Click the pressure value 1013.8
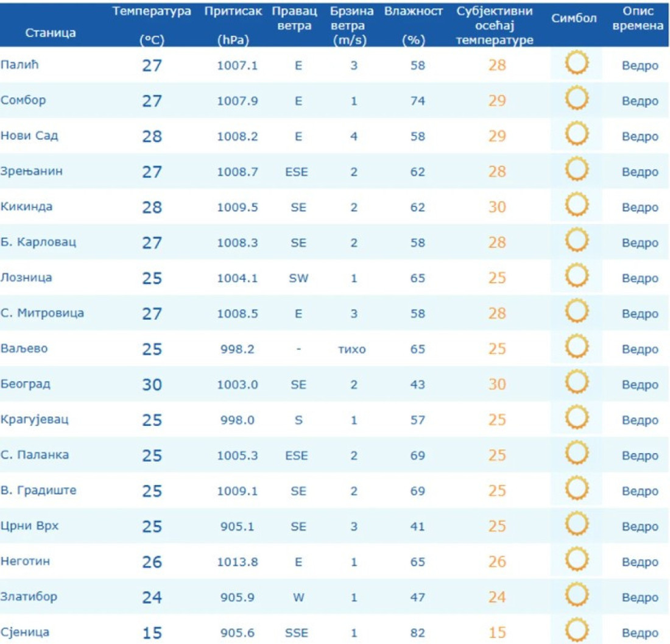 point(237,562)
